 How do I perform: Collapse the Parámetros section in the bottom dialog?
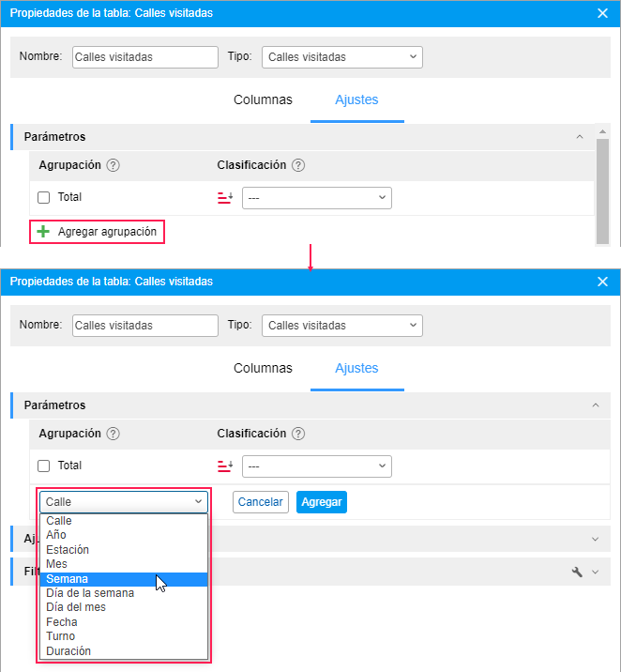tap(595, 405)
